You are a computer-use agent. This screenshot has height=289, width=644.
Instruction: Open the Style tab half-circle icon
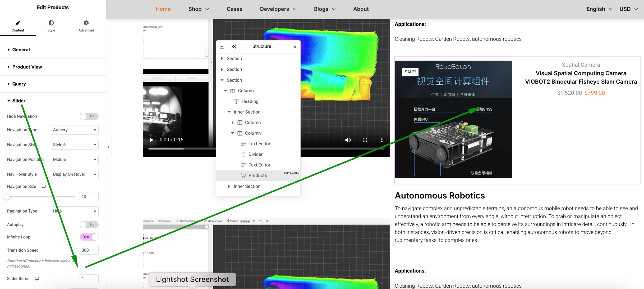pos(51,23)
